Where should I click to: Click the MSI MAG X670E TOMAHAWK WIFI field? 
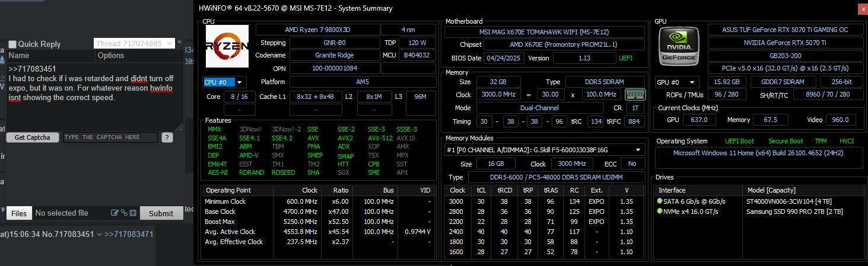[545, 32]
